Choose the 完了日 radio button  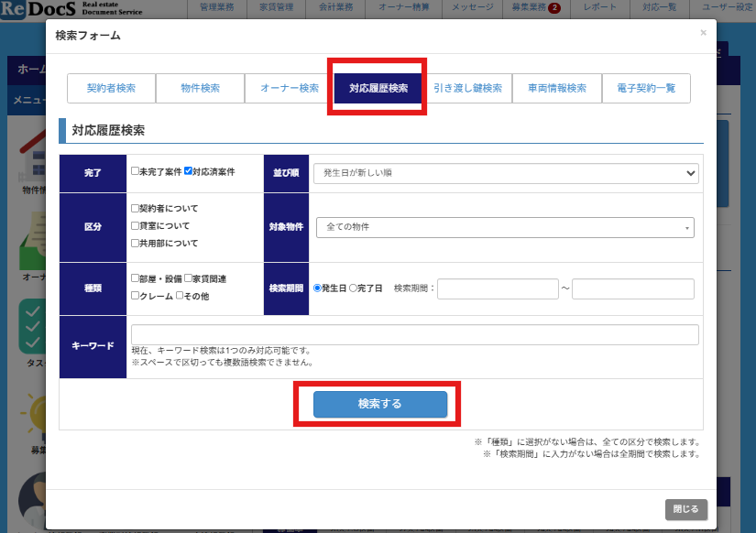coord(353,288)
